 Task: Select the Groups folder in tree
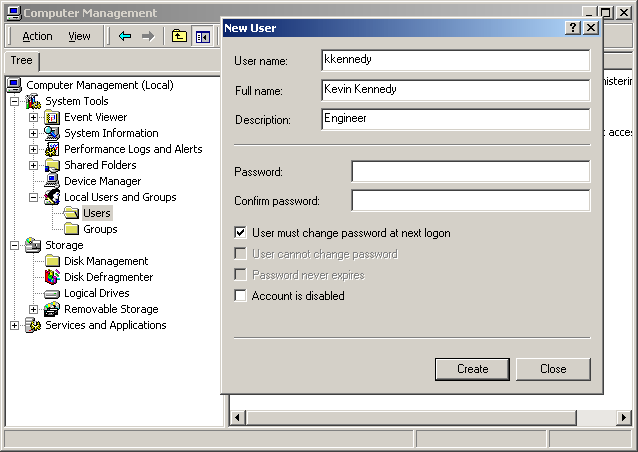100,229
